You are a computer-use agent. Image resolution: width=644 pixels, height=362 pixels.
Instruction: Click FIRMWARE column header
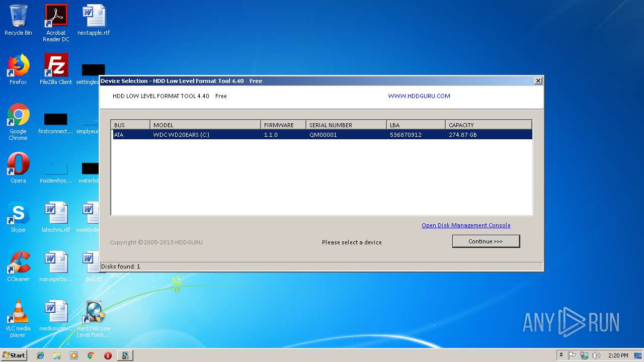[x=283, y=125]
